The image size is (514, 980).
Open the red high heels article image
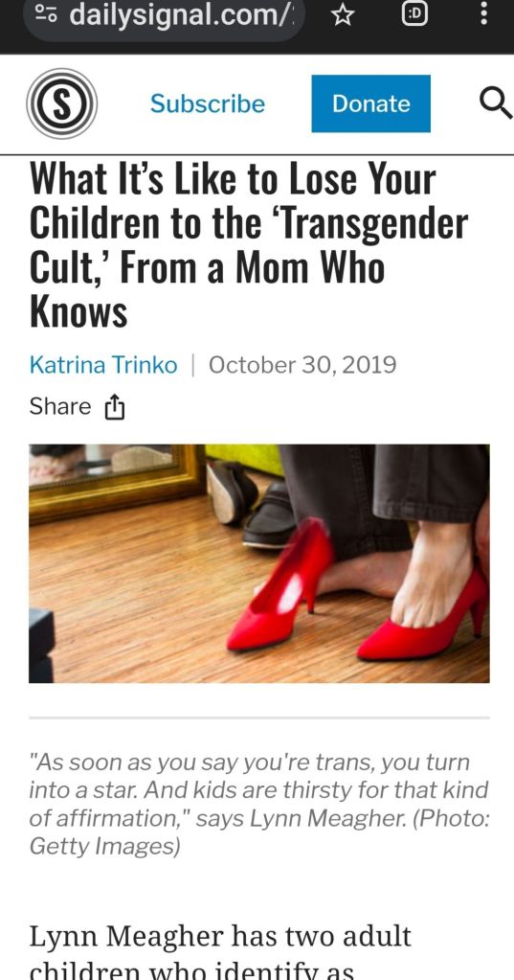[259, 563]
